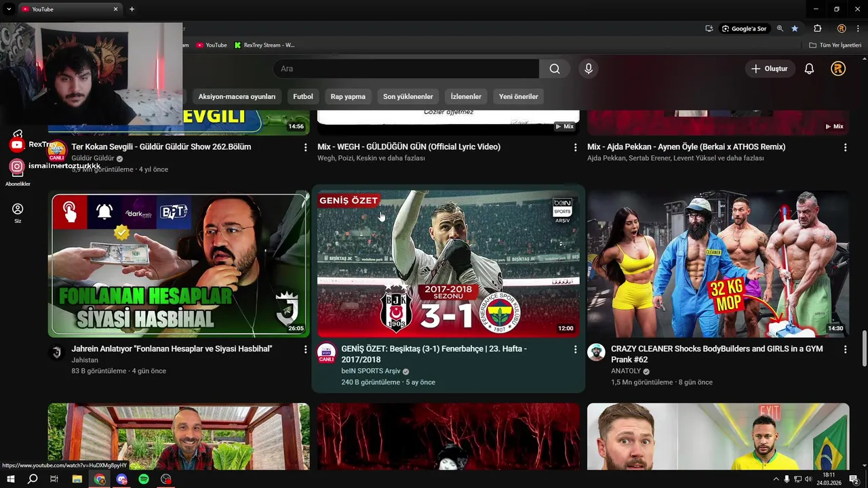
Task: Open Beşiktaş 3-1 Fenerbahçe geniş özet thumbnail
Action: pos(448,264)
